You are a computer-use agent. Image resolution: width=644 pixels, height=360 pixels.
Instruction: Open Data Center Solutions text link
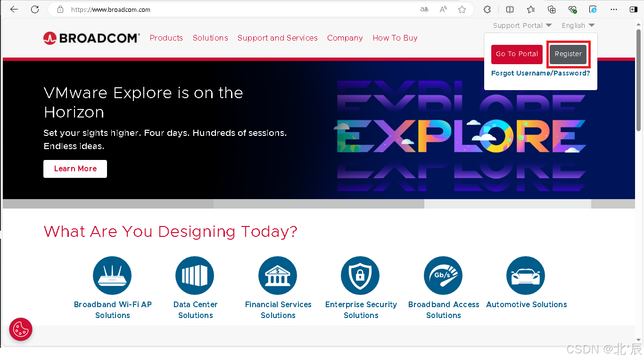[196, 310]
